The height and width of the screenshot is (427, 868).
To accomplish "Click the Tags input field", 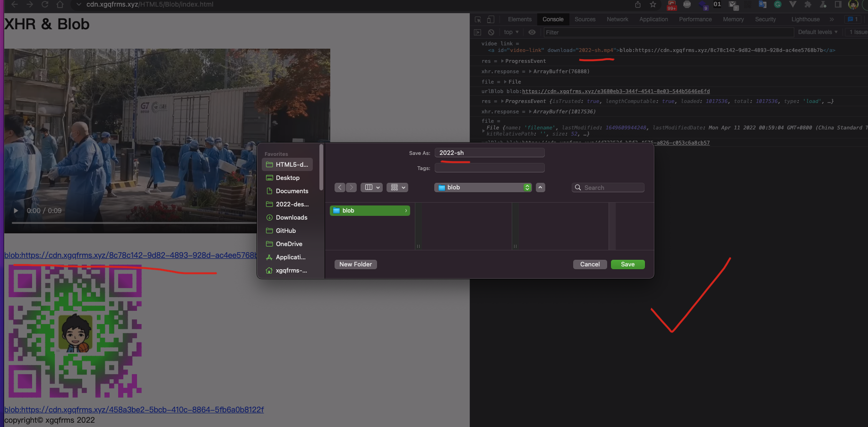I will 490,168.
